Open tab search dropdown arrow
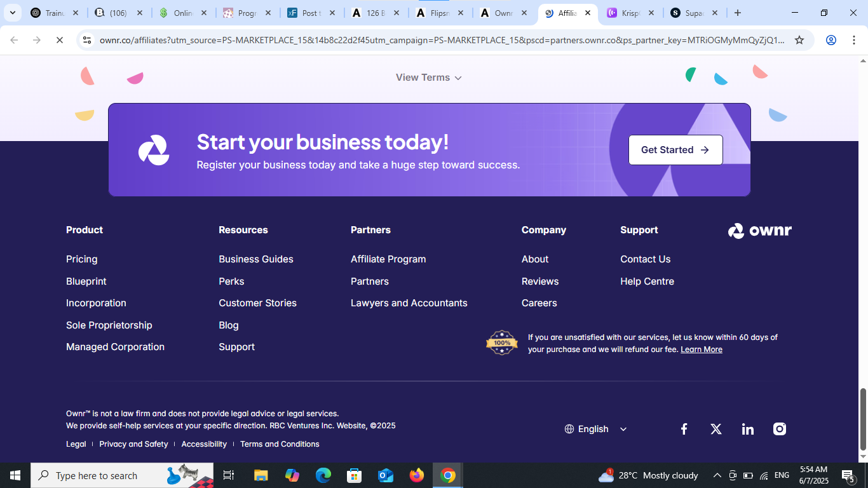This screenshot has height=488, width=868. point(12,13)
